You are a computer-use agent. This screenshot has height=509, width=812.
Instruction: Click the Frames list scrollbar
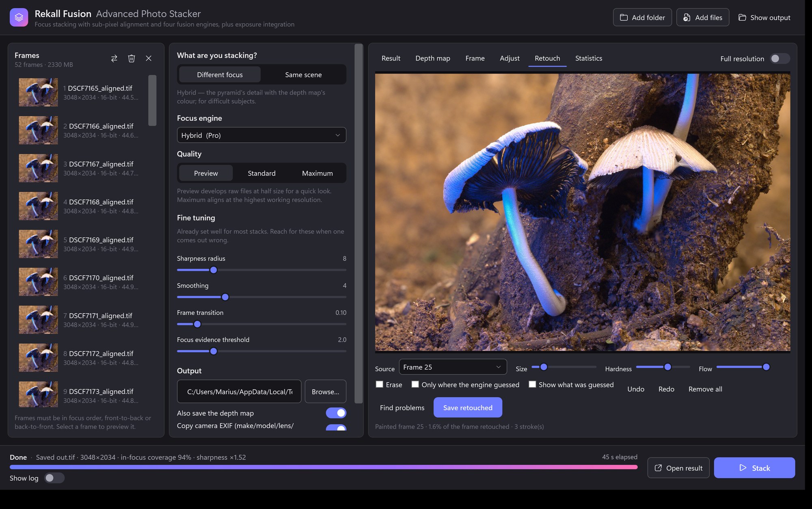pyautogui.click(x=152, y=100)
